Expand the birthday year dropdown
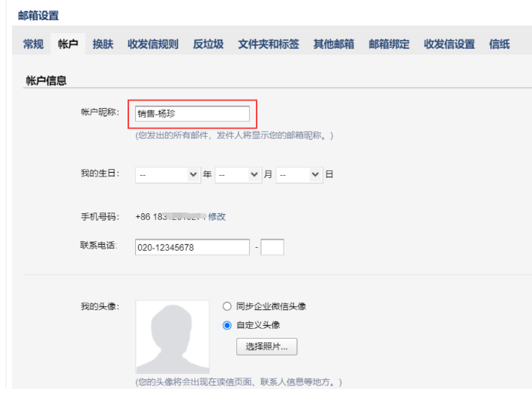The image size is (532, 404). tap(169, 175)
